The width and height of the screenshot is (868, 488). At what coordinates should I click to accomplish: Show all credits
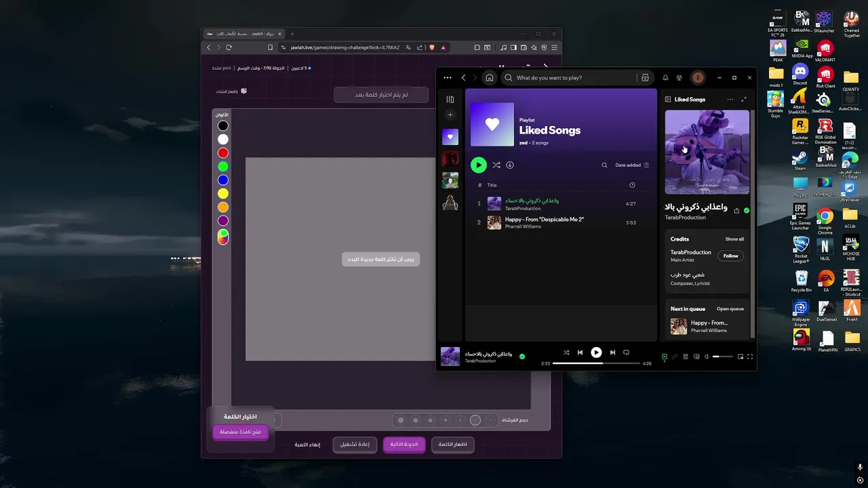[x=734, y=239]
